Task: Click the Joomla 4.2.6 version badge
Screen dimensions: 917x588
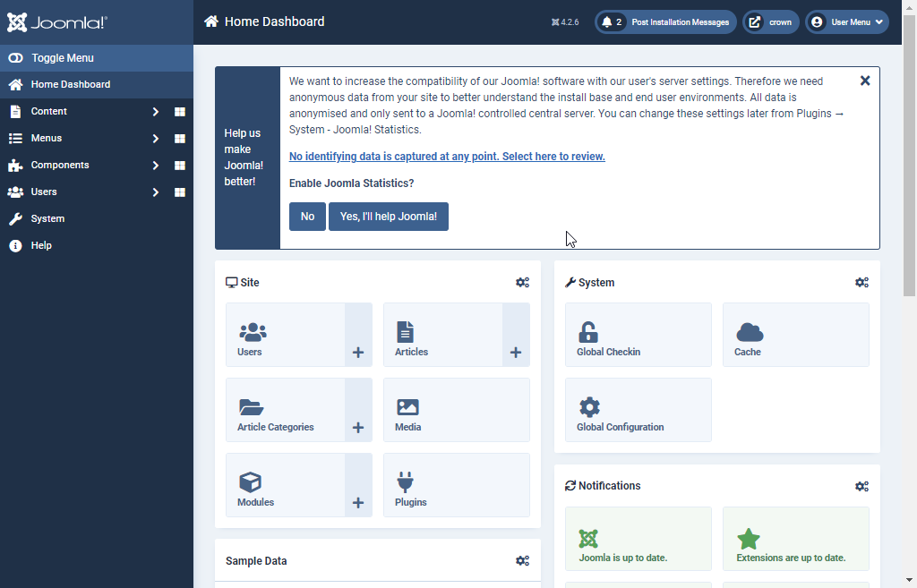Action: coord(565,22)
